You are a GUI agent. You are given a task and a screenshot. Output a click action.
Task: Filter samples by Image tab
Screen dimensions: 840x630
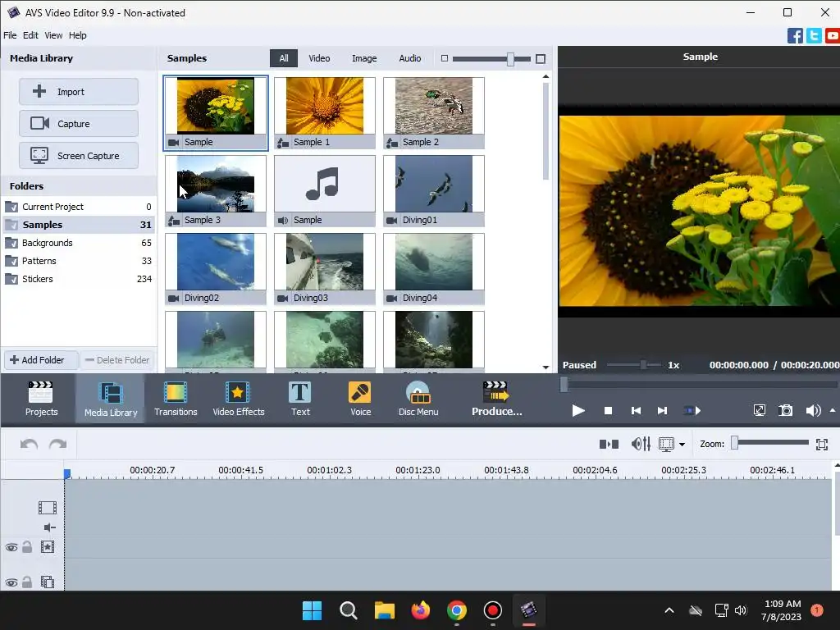(364, 58)
